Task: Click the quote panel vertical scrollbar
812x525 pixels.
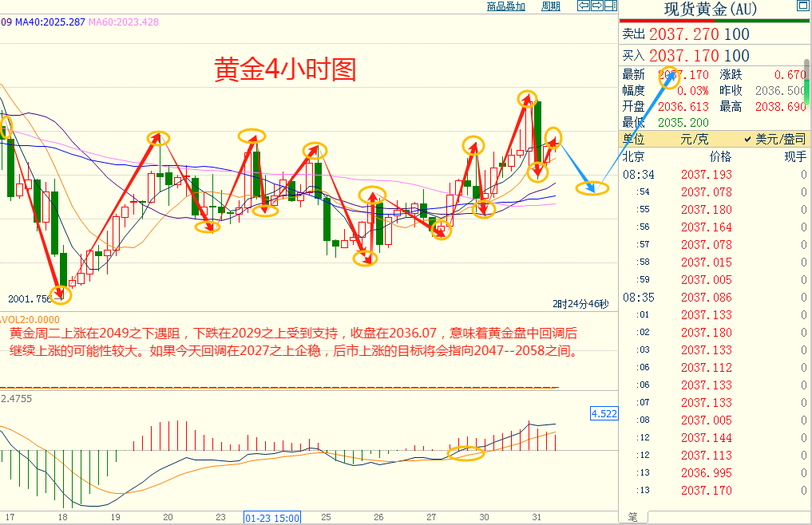Action: tap(807, 83)
